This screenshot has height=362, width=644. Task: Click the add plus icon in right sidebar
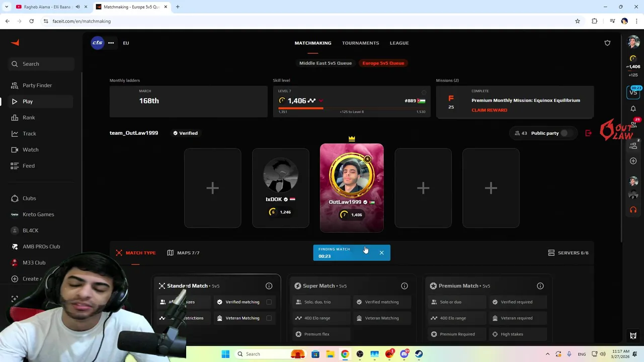(x=633, y=161)
